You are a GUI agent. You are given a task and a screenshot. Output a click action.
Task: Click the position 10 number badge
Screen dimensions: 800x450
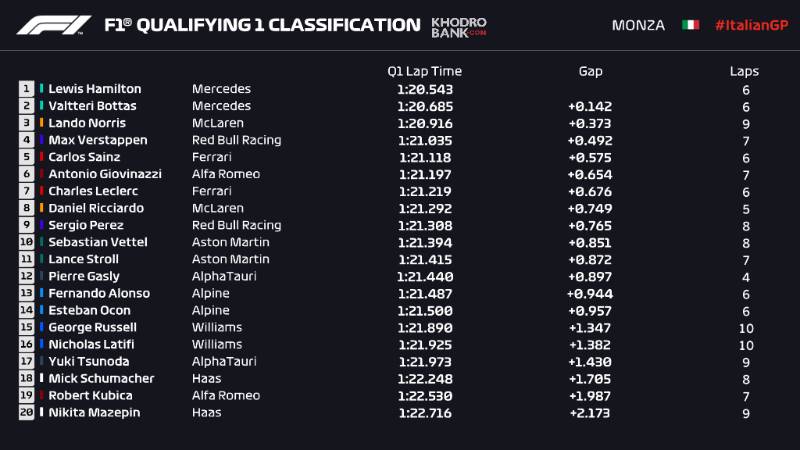coord(26,242)
